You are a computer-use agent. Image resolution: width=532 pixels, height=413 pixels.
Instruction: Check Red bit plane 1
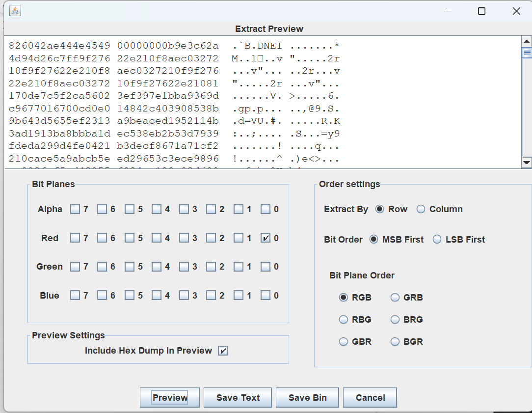pyautogui.click(x=239, y=238)
